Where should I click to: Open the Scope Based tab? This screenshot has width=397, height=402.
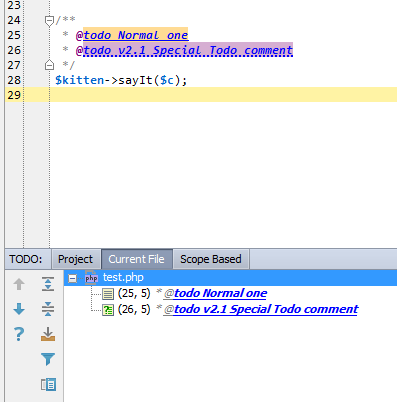point(211,259)
